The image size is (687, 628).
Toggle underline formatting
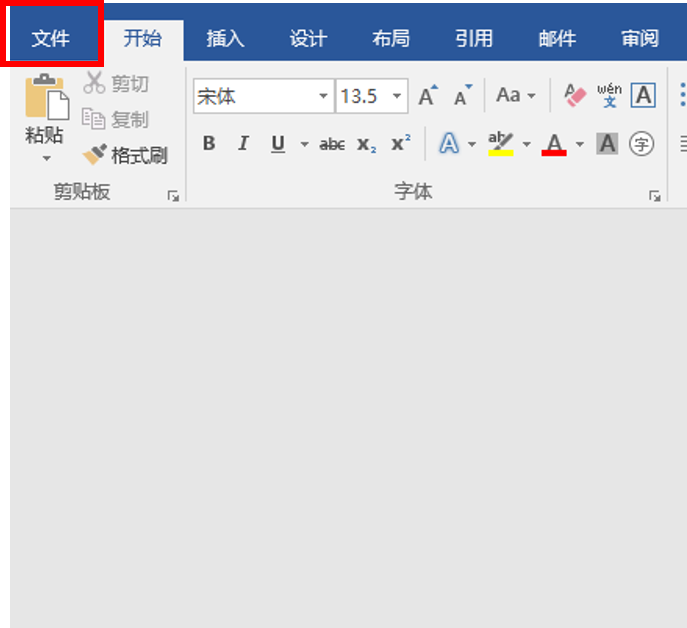tap(278, 143)
